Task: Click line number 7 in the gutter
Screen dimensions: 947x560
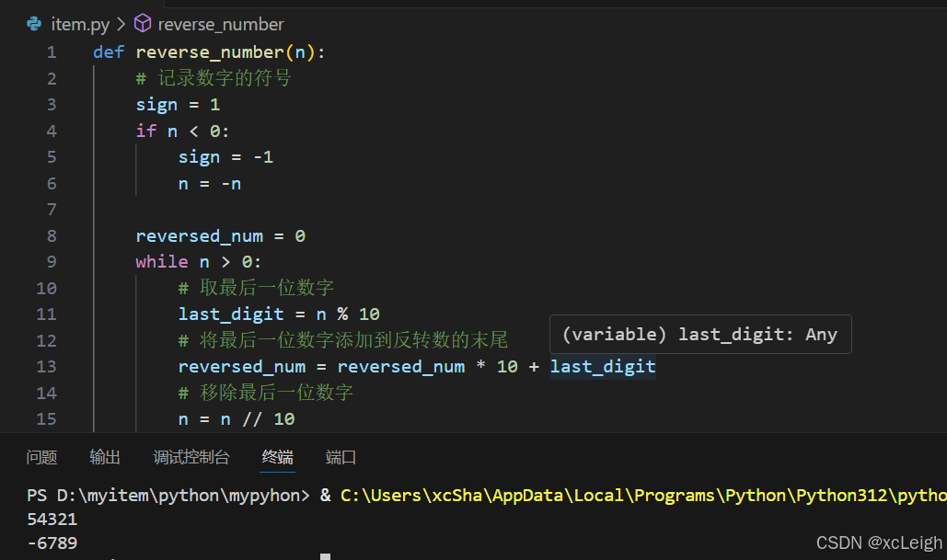Action: pos(52,210)
